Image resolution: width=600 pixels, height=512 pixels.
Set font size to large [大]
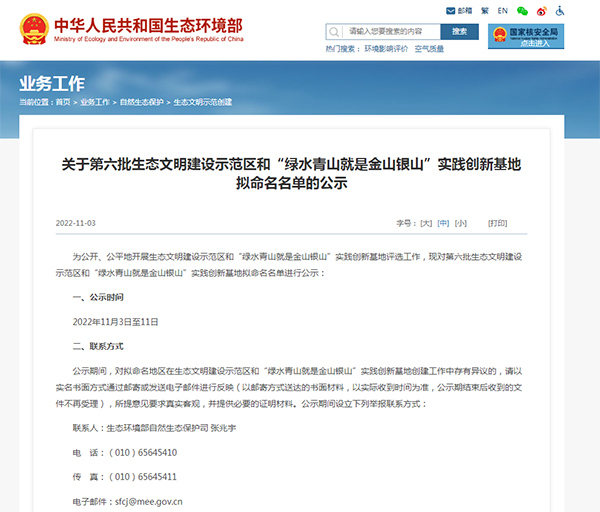coord(426,223)
